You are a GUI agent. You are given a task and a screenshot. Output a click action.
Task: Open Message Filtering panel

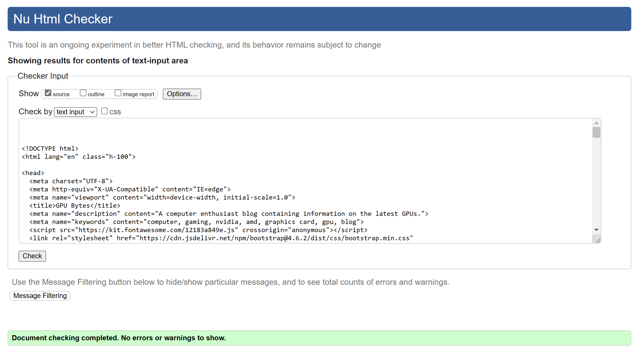point(40,296)
